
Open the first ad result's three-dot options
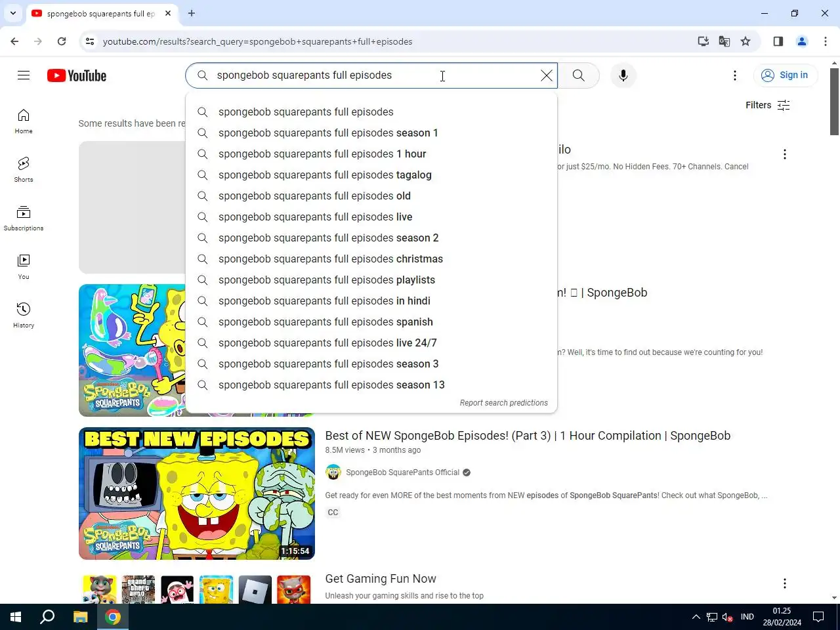[785, 154]
